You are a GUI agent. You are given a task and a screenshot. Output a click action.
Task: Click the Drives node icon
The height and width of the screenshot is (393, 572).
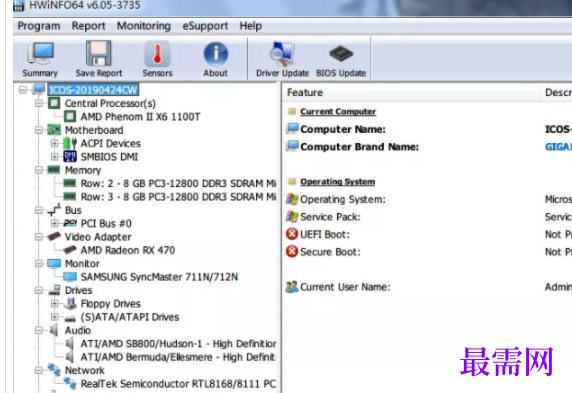[x=54, y=290]
